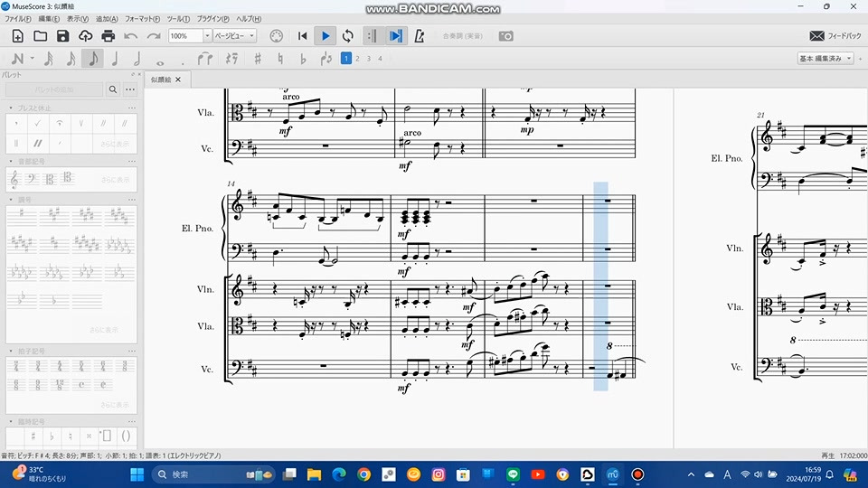Select voice 3
The width and height of the screenshot is (868, 488).
pyautogui.click(x=369, y=58)
